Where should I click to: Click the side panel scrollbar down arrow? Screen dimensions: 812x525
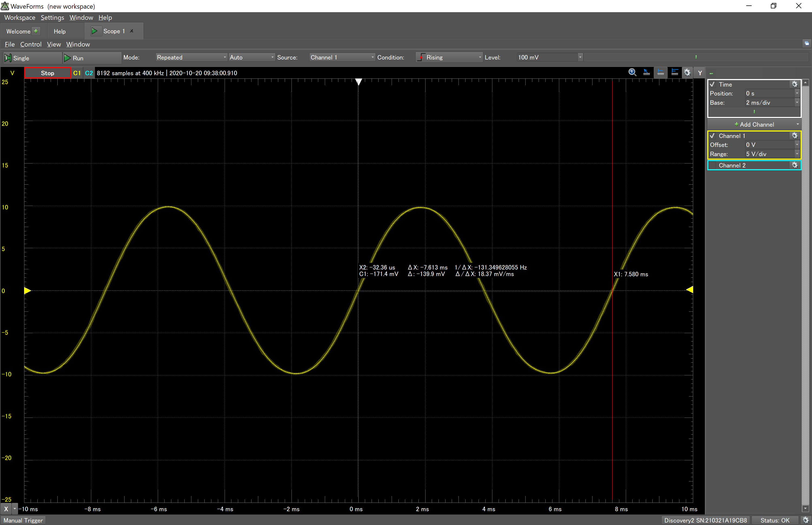[805, 509]
